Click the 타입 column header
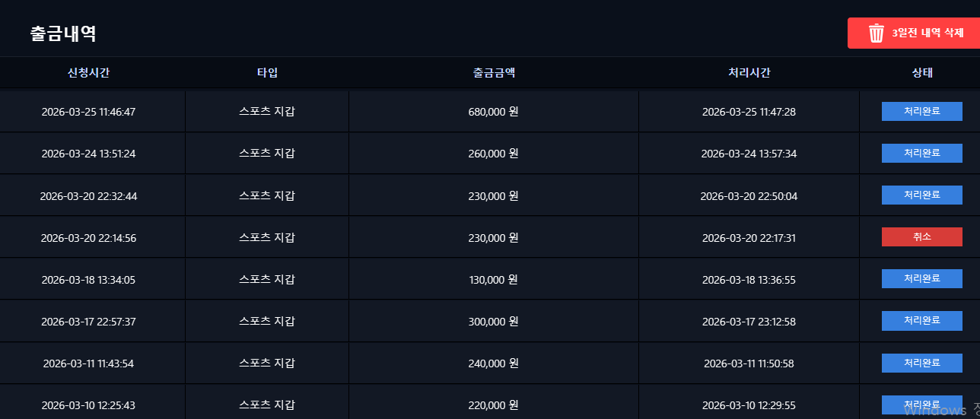This screenshot has width=980, height=419. point(267,73)
